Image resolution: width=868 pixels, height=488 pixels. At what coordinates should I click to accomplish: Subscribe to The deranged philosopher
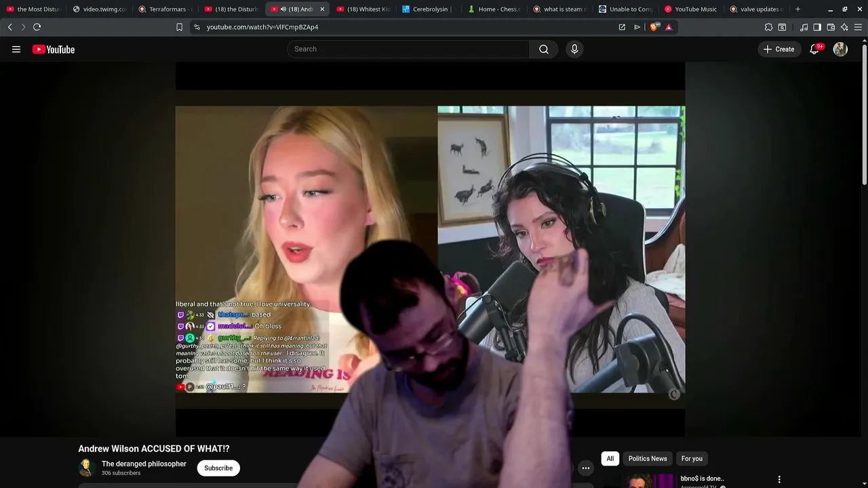(x=218, y=468)
